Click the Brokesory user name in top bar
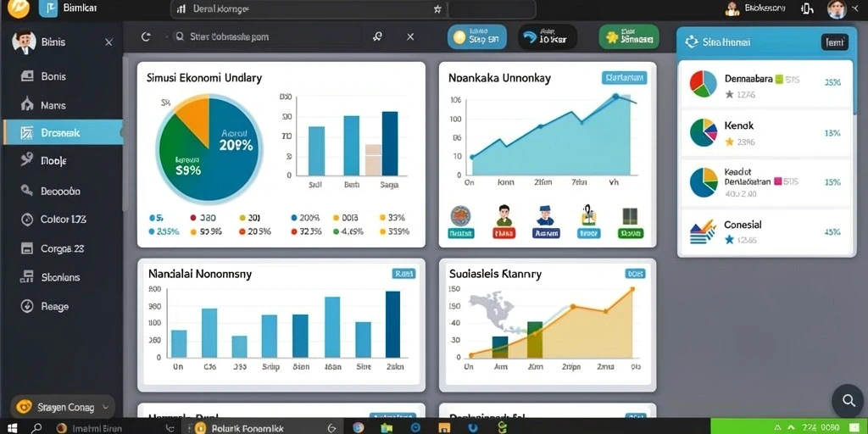868x434 pixels. 765,8
